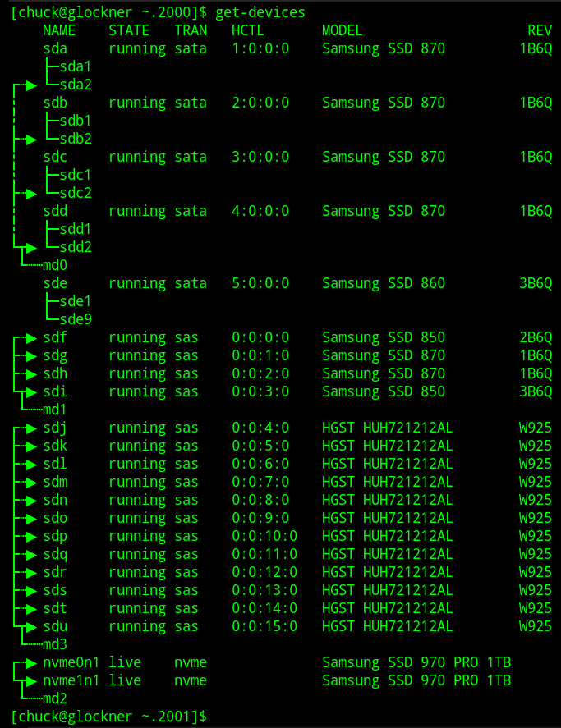Click device name sdu
This screenshot has height=728, width=561.
pos(55,626)
